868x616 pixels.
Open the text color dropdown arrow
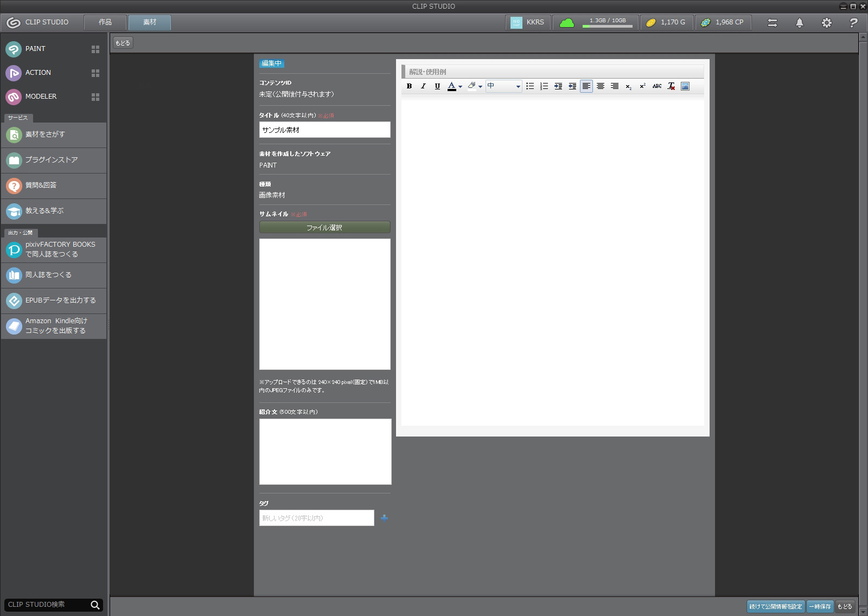(x=461, y=87)
